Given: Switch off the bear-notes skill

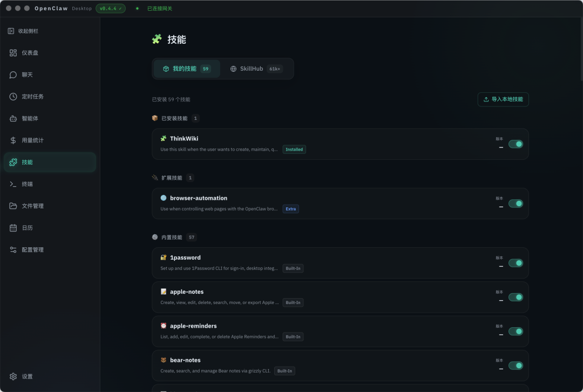Looking at the screenshot, I should pos(516,366).
